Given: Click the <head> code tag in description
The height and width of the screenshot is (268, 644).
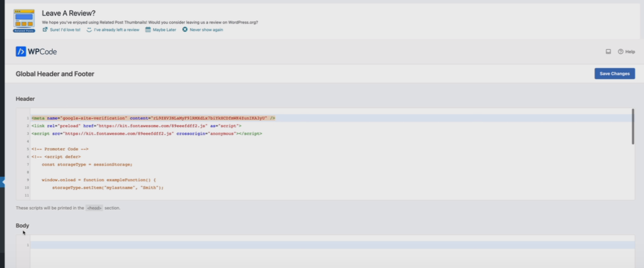Looking at the screenshot, I should pos(94,208).
